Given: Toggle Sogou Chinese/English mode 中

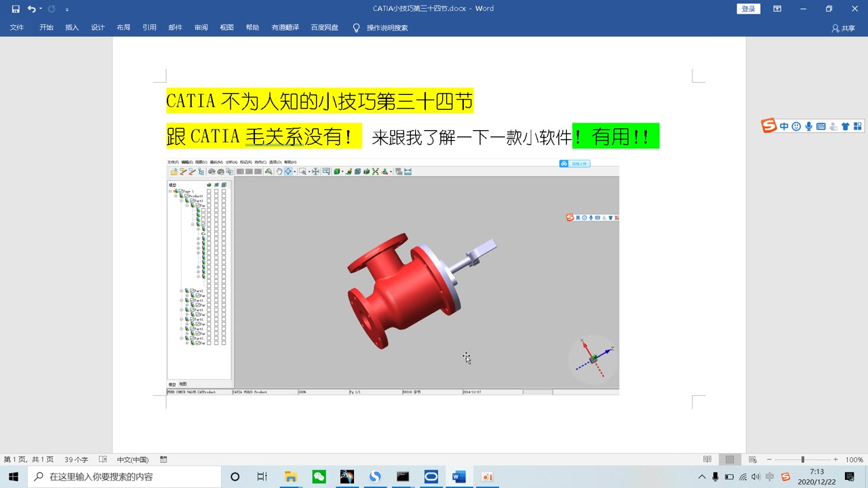Looking at the screenshot, I should tap(784, 126).
